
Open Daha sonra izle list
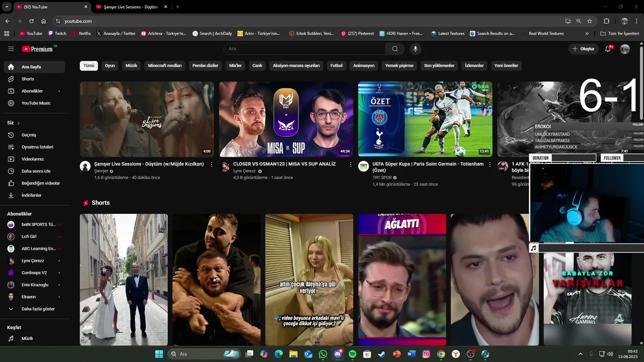click(x=34, y=171)
